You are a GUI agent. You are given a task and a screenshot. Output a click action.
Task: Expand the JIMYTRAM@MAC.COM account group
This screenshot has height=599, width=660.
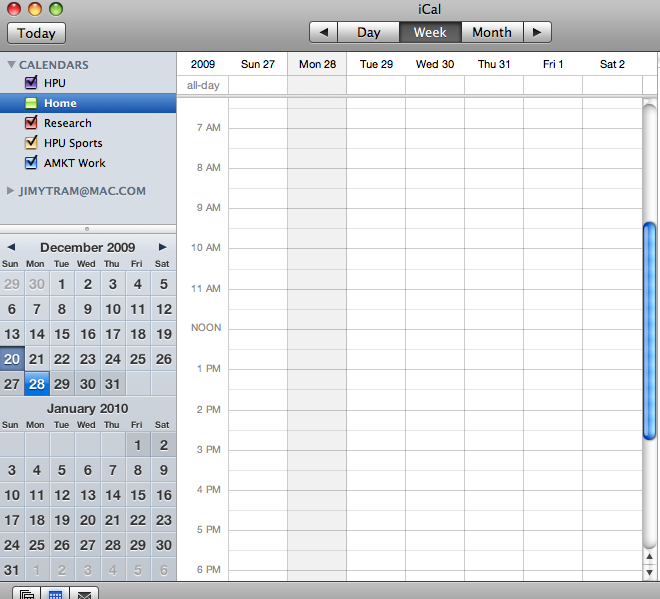pyautogui.click(x=11, y=190)
